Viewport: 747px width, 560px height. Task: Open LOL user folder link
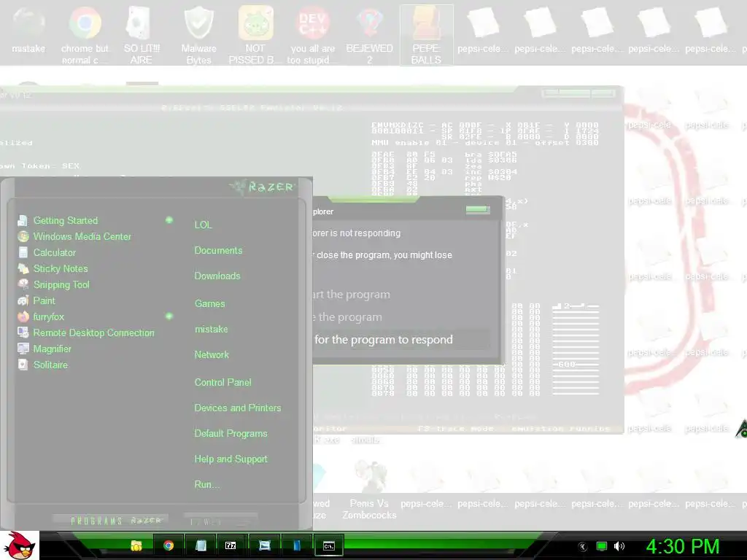click(203, 225)
